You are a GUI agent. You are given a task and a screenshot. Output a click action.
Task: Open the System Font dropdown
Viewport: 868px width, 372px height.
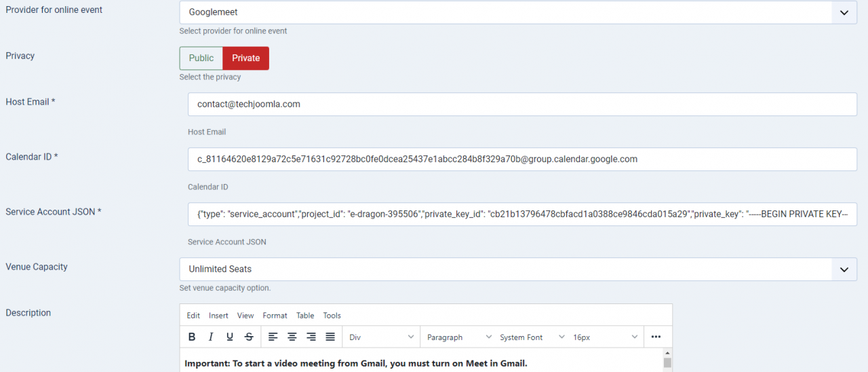tap(532, 337)
